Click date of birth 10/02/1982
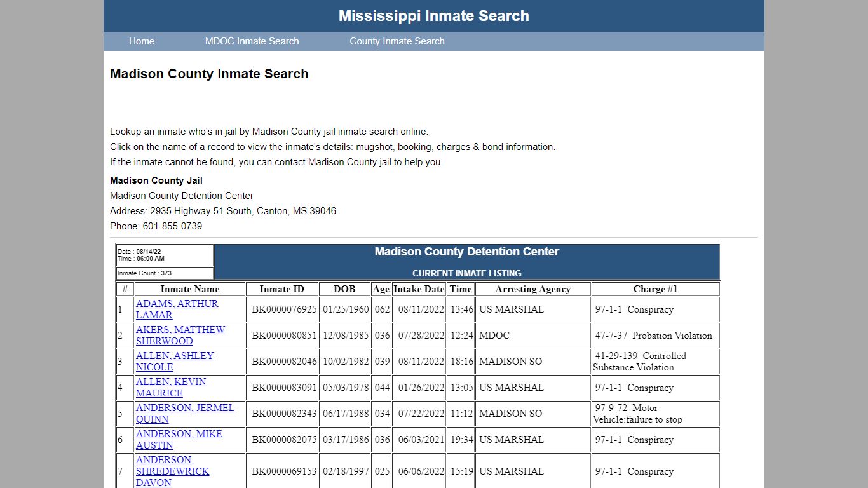868x488 pixels. click(346, 362)
